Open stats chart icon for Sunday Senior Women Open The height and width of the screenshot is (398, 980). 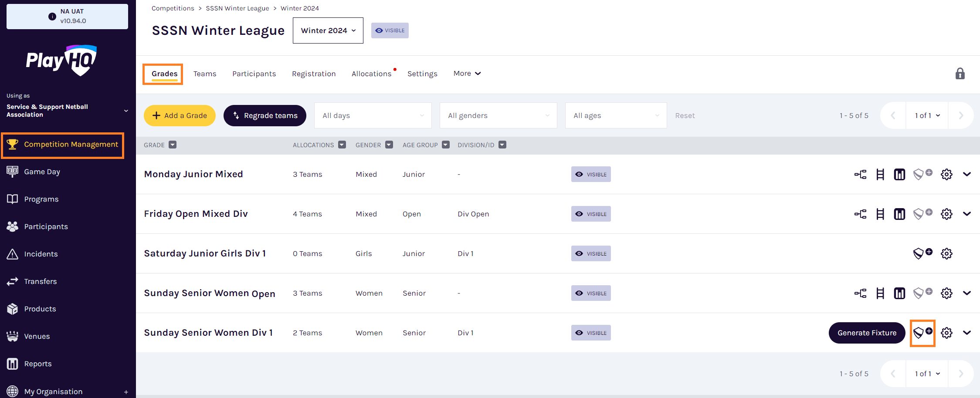coord(899,293)
